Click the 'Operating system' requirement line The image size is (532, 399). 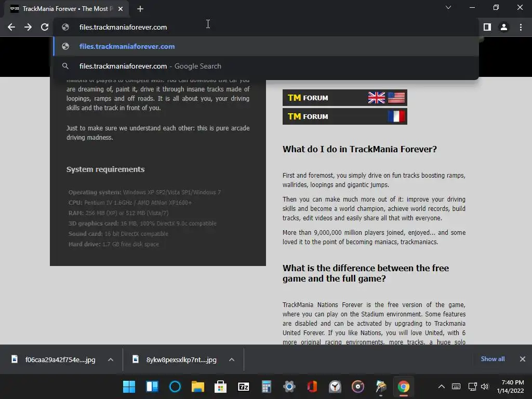(x=144, y=192)
